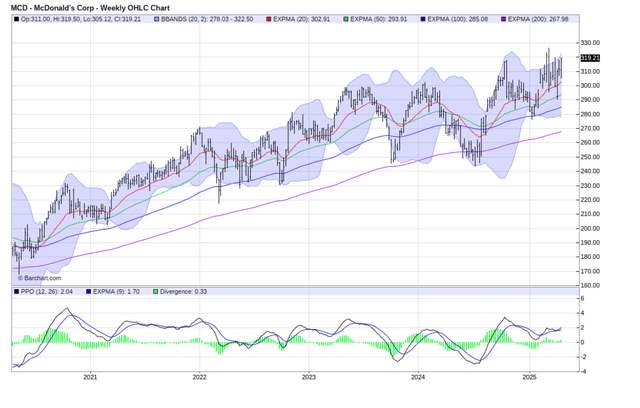This screenshot has width=640, height=408.
Task: Click the BBANDS legend color square
Action: 157,19
